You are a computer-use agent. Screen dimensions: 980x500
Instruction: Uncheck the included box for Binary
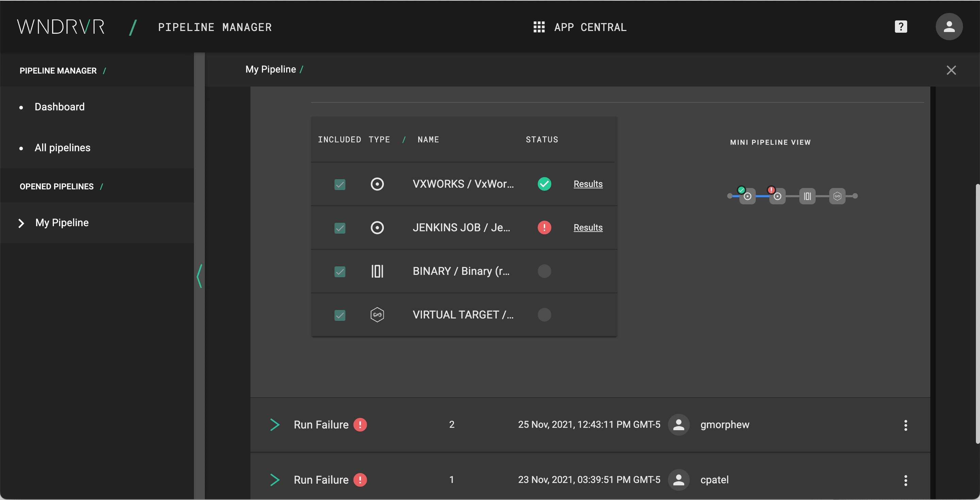point(340,272)
